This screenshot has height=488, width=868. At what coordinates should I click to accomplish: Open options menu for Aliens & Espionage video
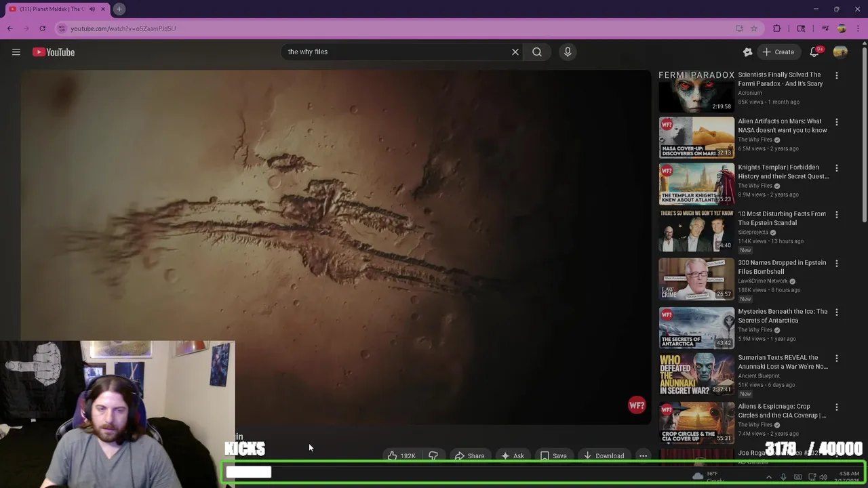(837, 407)
